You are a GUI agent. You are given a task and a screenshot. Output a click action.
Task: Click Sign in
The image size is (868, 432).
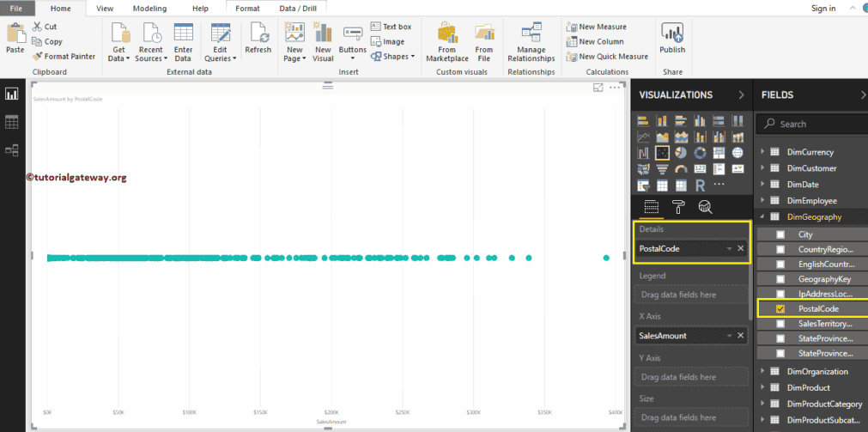click(x=823, y=8)
